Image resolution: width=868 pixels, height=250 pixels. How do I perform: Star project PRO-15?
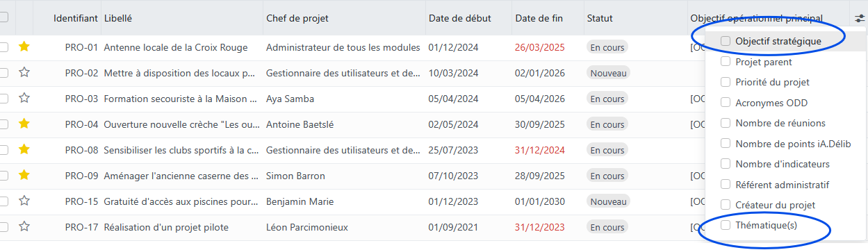(x=24, y=201)
